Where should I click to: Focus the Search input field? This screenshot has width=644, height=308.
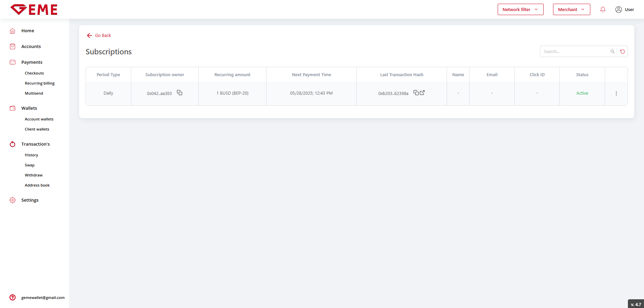575,51
